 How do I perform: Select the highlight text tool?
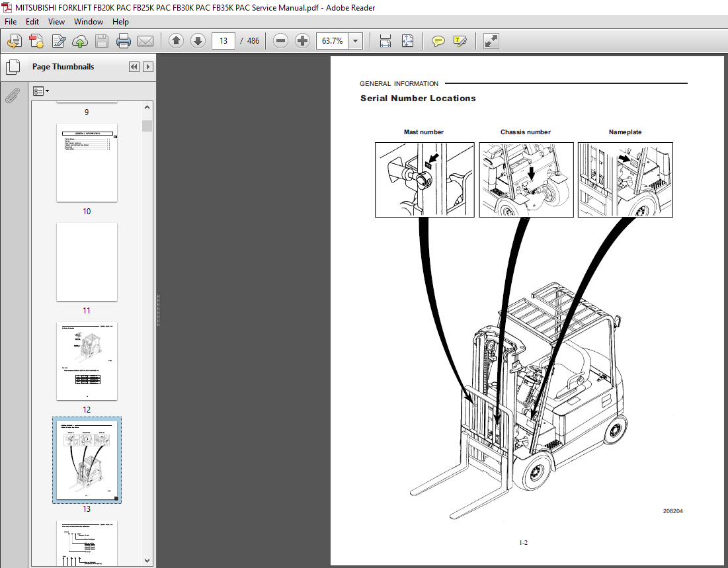pyautogui.click(x=460, y=41)
